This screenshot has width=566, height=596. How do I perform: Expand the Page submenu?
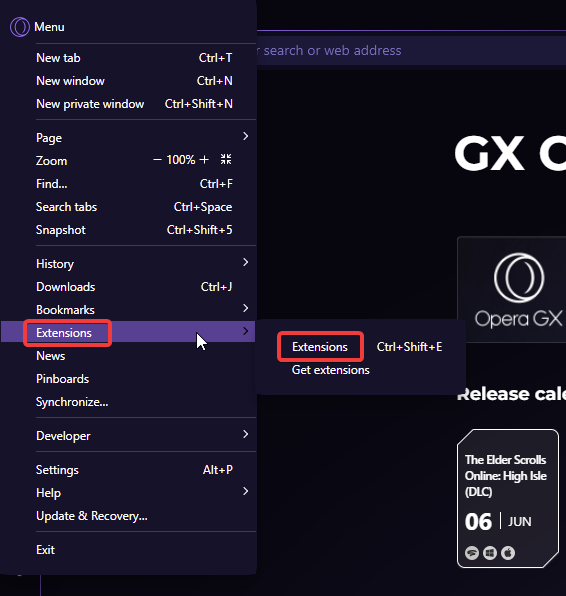tap(128, 138)
